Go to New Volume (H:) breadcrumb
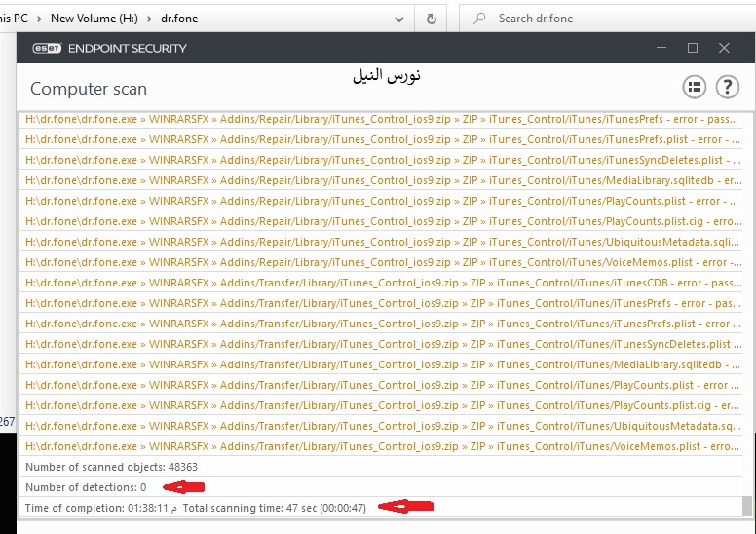756x534 pixels. coord(94,18)
